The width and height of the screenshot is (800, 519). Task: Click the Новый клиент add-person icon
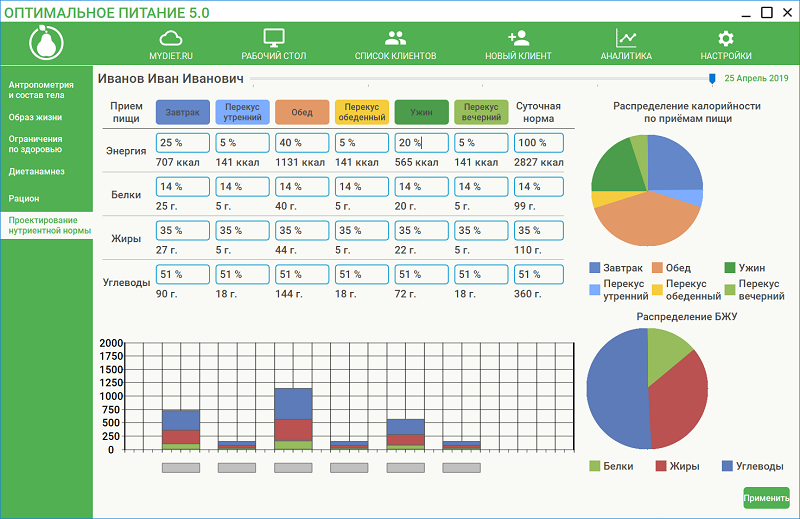coord(518,38)
